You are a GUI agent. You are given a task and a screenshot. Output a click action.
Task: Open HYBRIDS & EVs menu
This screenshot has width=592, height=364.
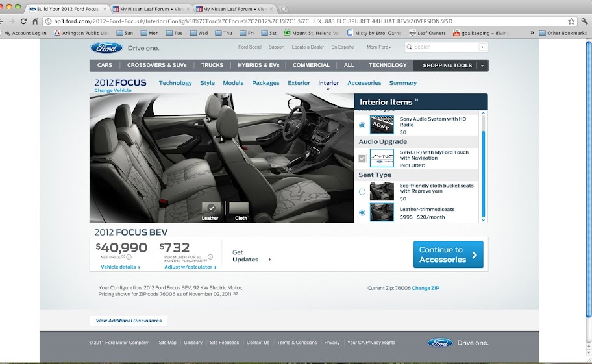click(258, 66)
